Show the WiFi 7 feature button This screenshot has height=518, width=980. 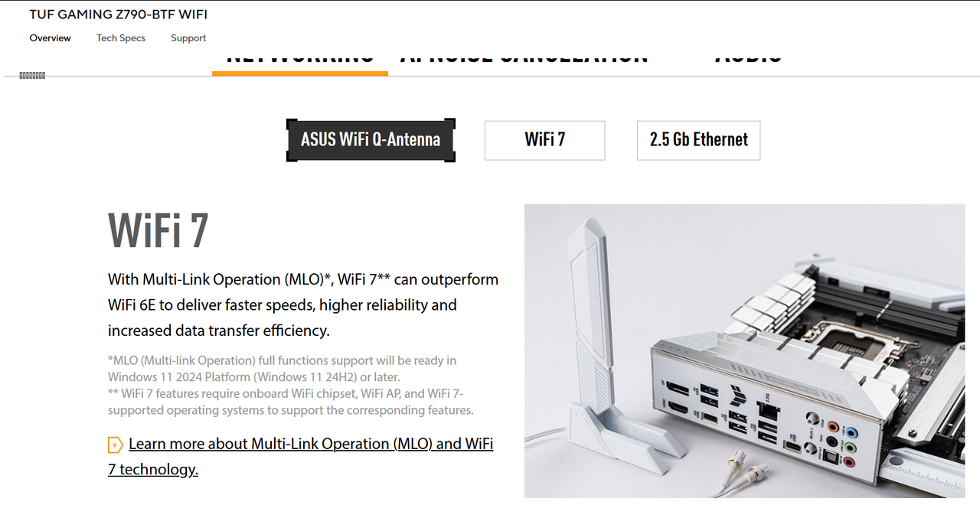pyautogui.click(x=545, y=140)
